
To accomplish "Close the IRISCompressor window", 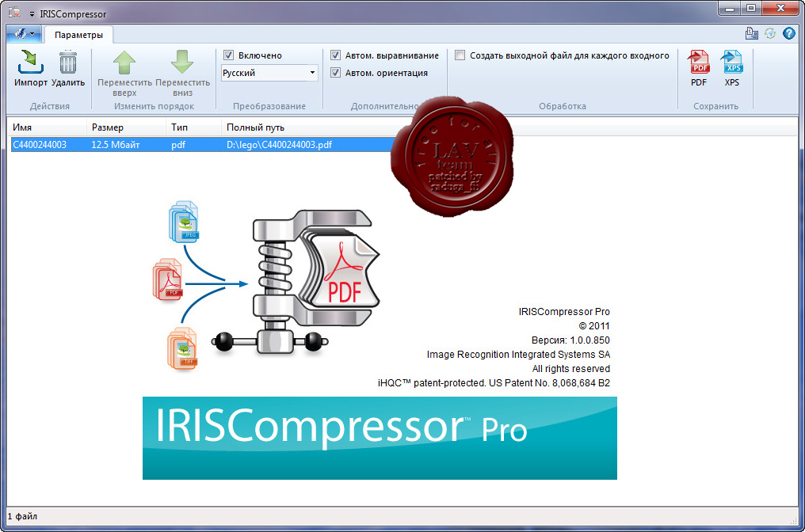I will [780, 8].
